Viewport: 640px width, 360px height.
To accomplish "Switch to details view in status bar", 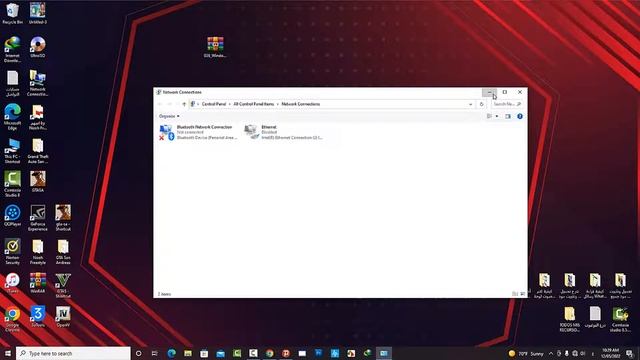I will pyautogui.click(x=515, y=294).
